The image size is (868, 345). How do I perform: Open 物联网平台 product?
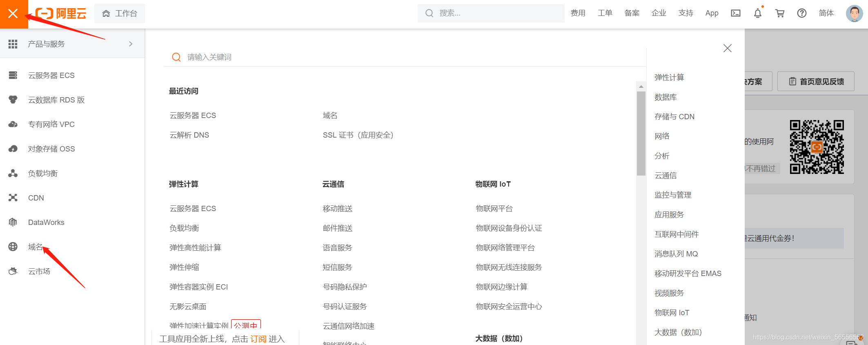pyautogui.click(x=494, y=209)
